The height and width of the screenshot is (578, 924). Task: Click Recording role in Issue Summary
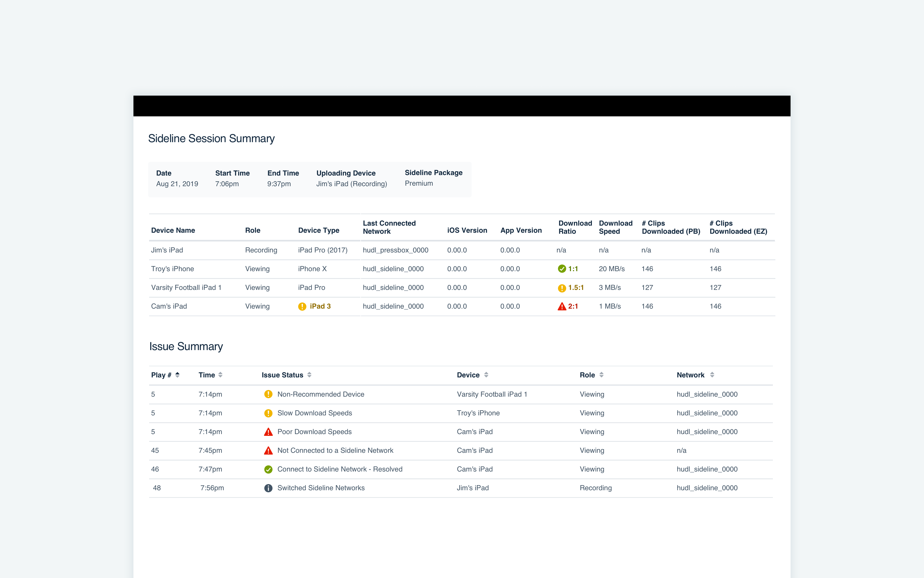[x=596, y=488]
